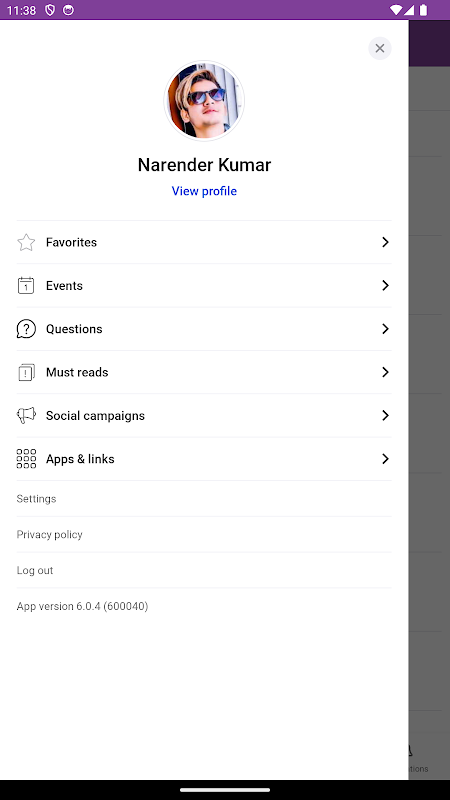Expand Events using its chevron arrow
Image resolution: width=450 pixels, height=800 pixels.
[x=385, y=286]
